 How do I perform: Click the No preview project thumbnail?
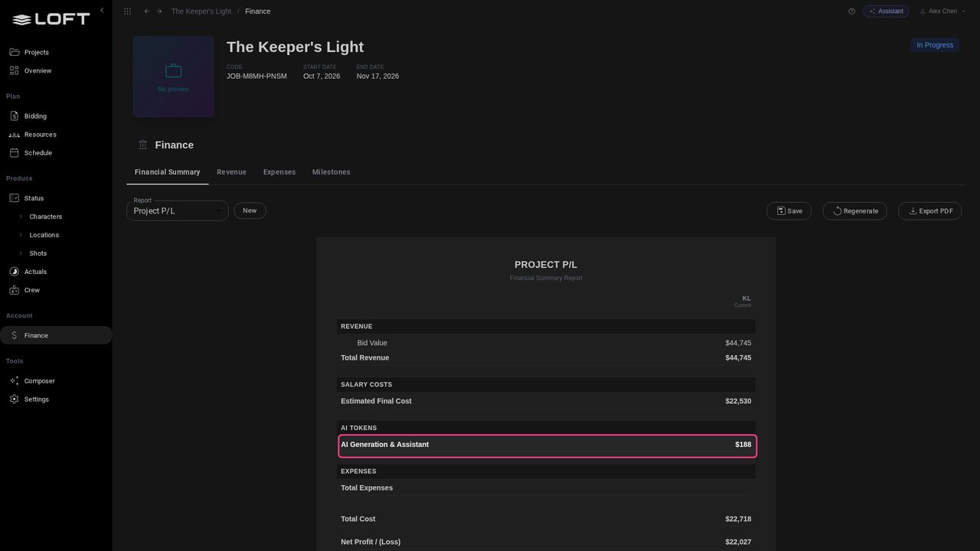(173, 77)
